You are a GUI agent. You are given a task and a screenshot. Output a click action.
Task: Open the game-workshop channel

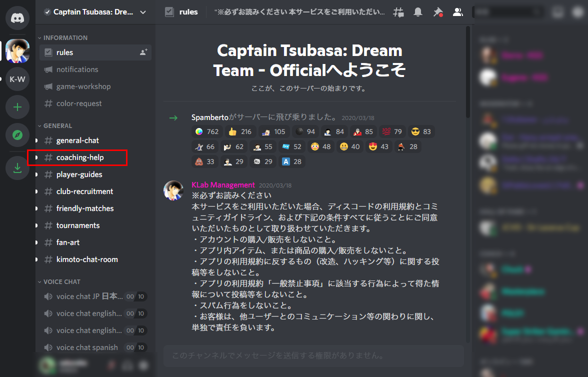pos(95,86)
